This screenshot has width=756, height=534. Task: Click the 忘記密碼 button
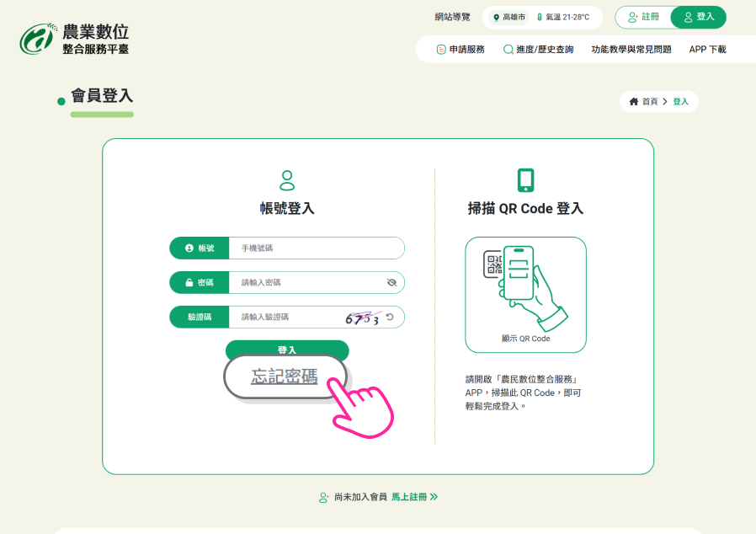pos(285,376)
